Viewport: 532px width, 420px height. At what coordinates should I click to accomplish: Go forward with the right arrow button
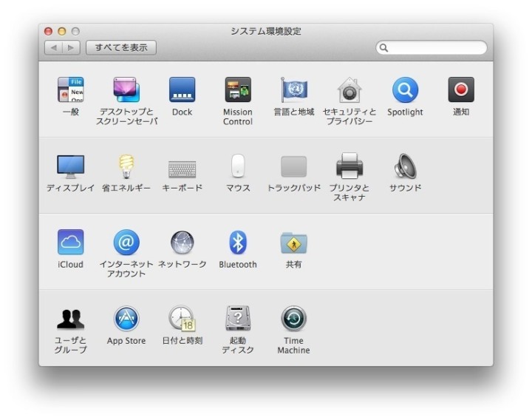(x=71, y=47)
